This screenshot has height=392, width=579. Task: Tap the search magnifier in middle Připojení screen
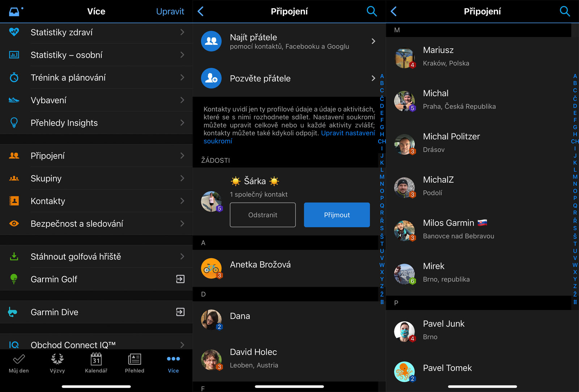click(x=372, y=11)
